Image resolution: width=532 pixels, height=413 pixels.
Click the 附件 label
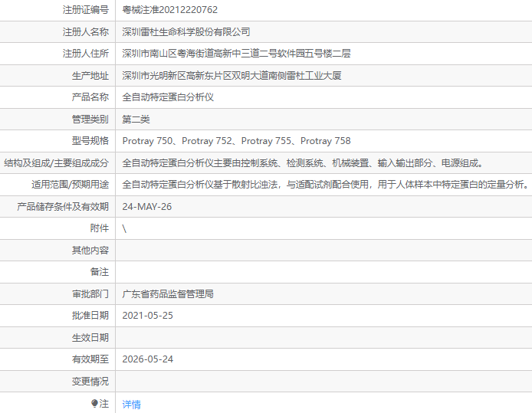(x=100, y=228)
